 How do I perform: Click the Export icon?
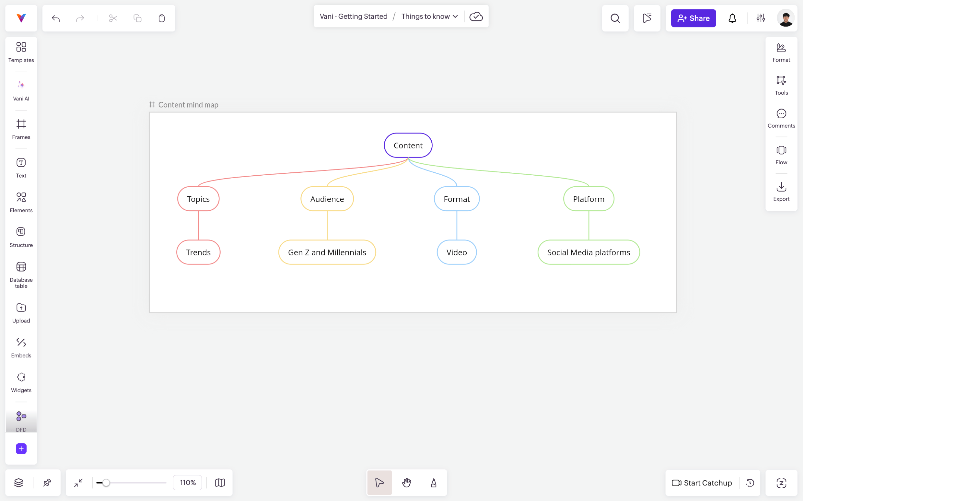coord(781,191)
